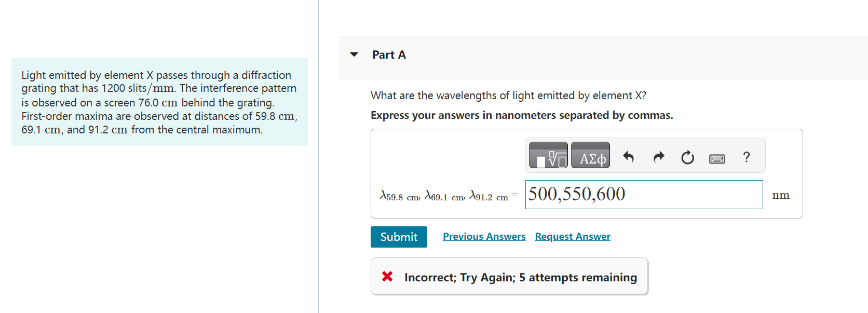This screenshot has width=868, height=313.
Task: Click the diffraction grating problem statement panel
Action: [159, 102]
